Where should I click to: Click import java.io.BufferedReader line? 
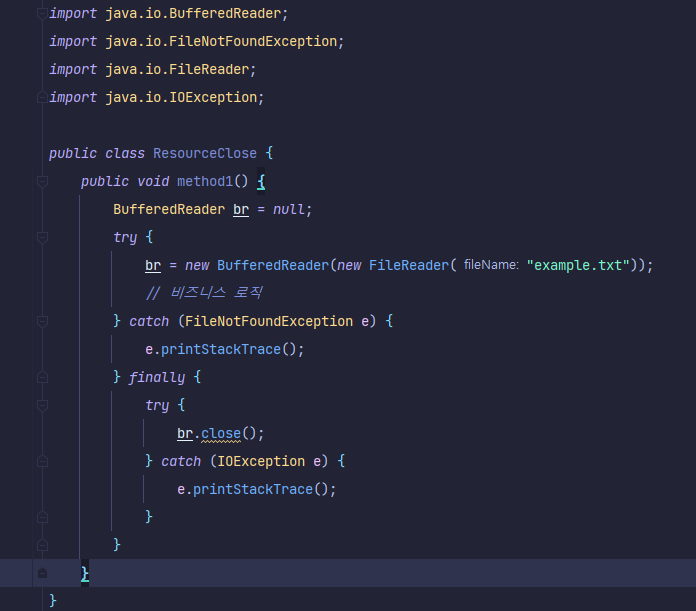(x=169, y=14)
